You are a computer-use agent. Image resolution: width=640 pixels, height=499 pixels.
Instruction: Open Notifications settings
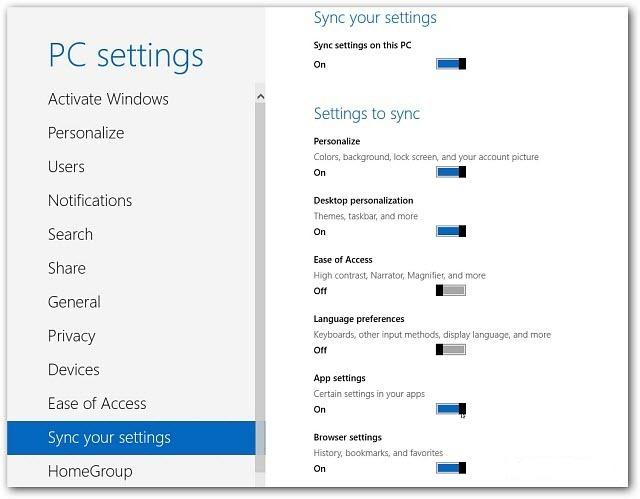click(x=90, y=201)
